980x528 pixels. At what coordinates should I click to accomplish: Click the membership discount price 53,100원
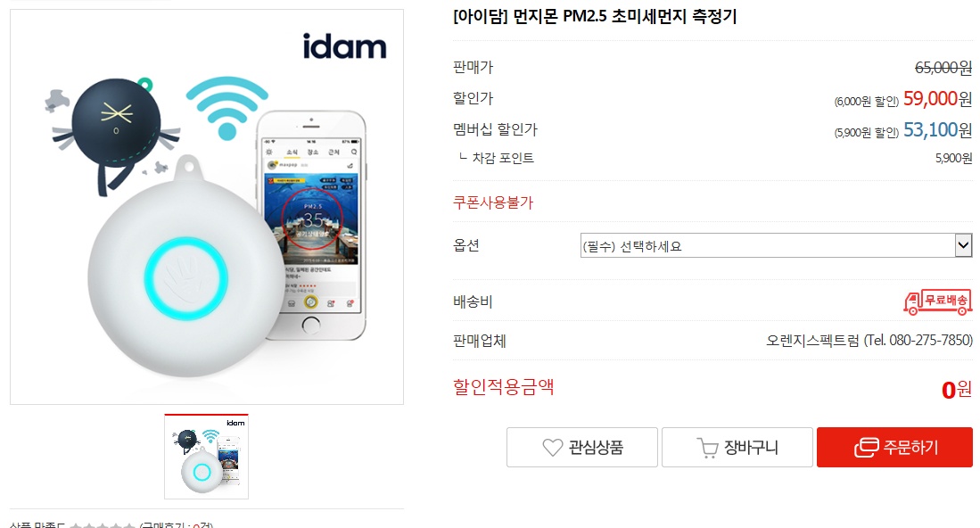(937, 130)
